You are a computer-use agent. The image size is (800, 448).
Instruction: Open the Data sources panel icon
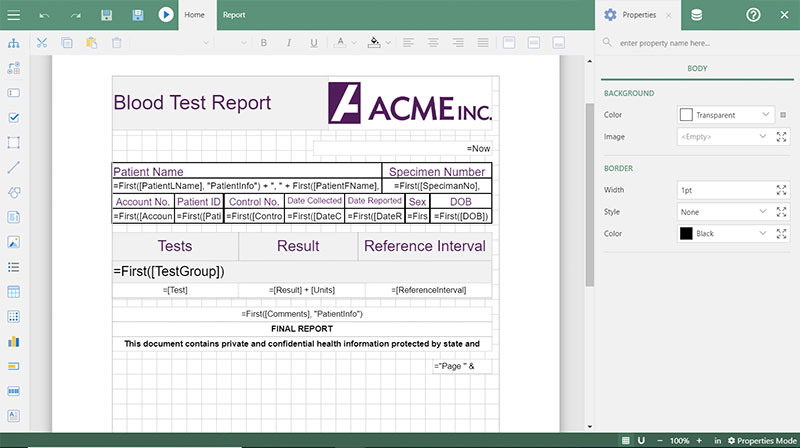696,15
